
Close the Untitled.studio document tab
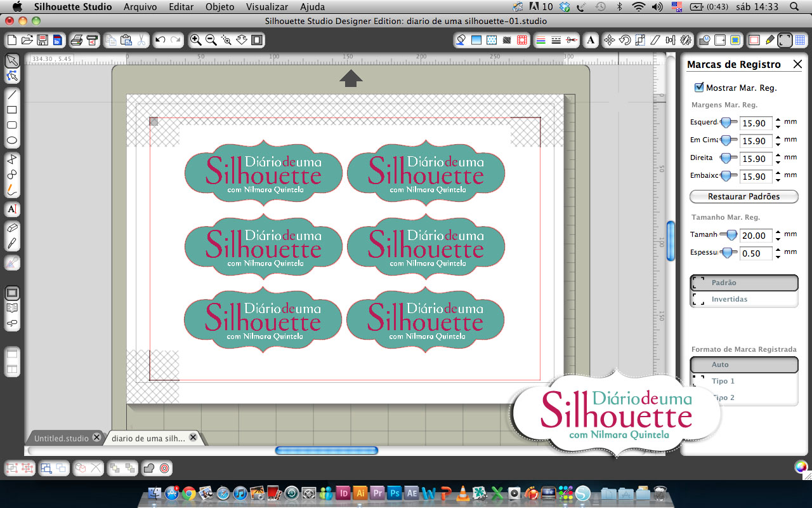(x=96, y=438)
